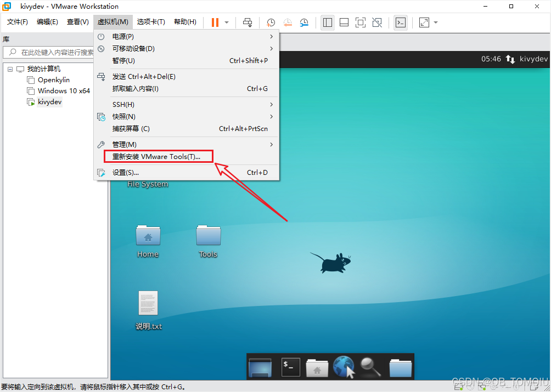Open home file manager in guest dock
The image size is (551, 392).
(317, 367)
